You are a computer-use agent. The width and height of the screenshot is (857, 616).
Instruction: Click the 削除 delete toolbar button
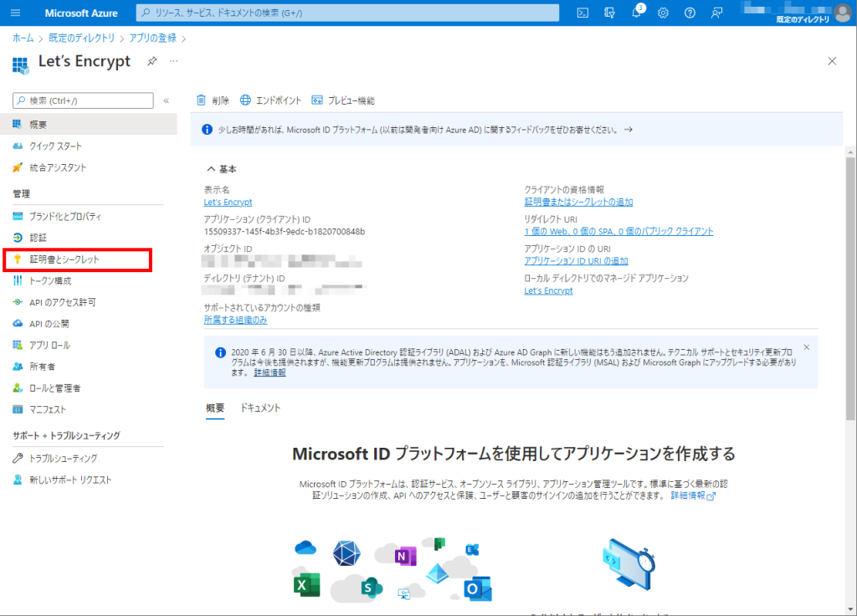(213, 100)
